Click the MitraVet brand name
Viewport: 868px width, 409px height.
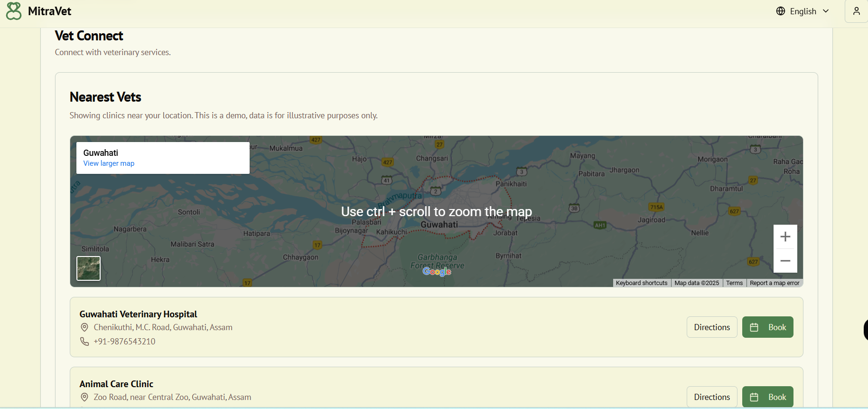pyautogui.click(x=49, y=11)
